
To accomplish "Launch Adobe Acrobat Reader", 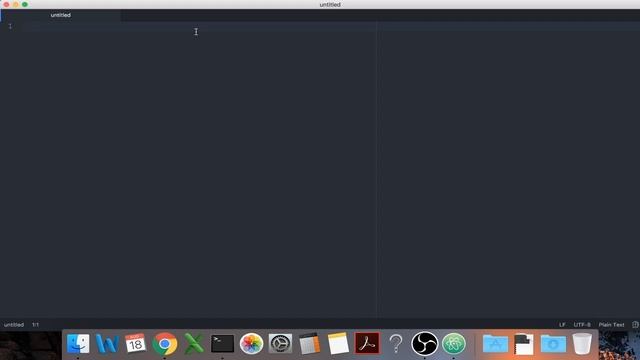I will (367, 344).
